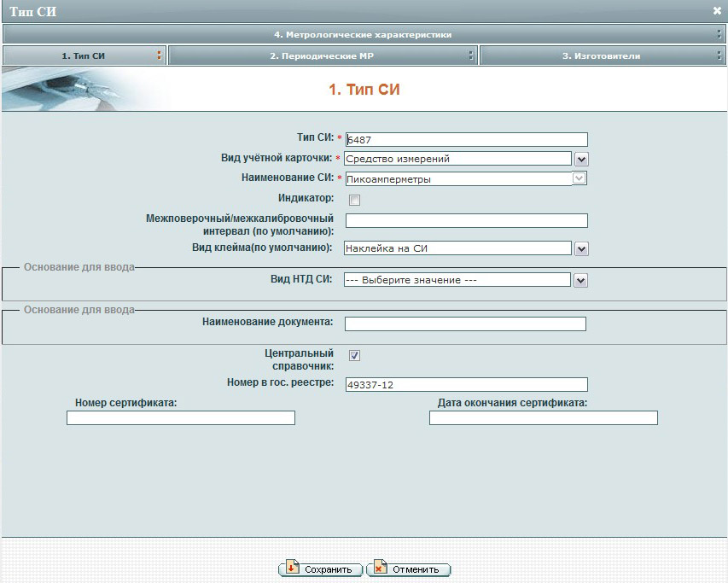Viewport: 728px width, 583px height.
Task: Focus Наименование документа input field
Action: pyautogui.click(x=465, y=324)
